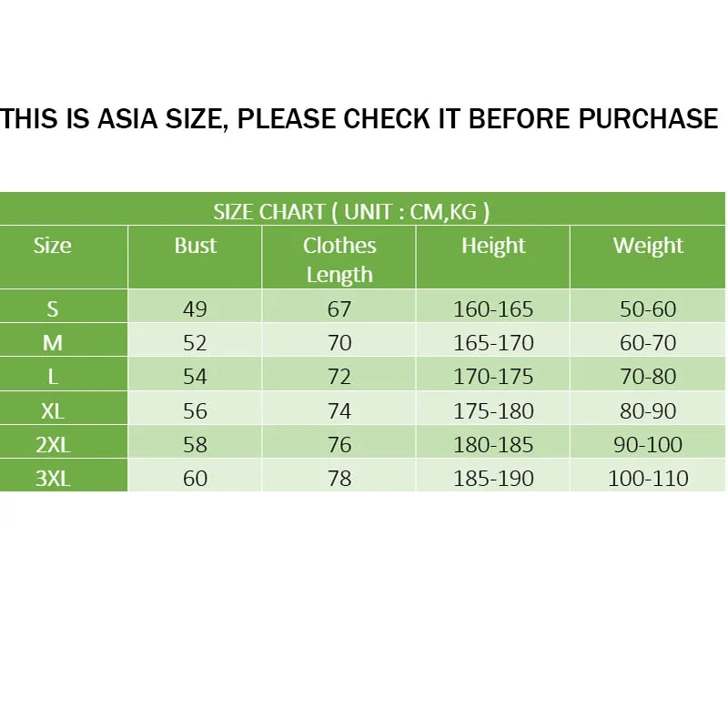Select the M size row label

point(53,343)
